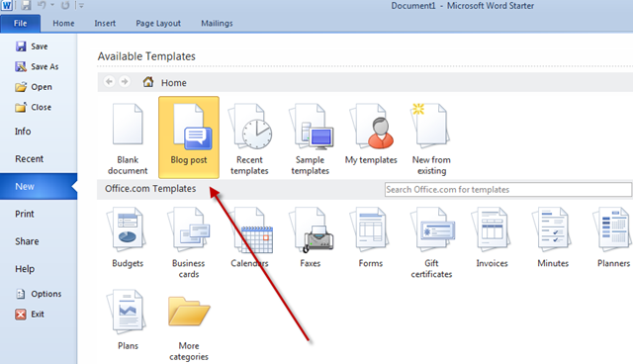Choose the Blog post template
Screen dimensions: 633x364
[189, 137]
